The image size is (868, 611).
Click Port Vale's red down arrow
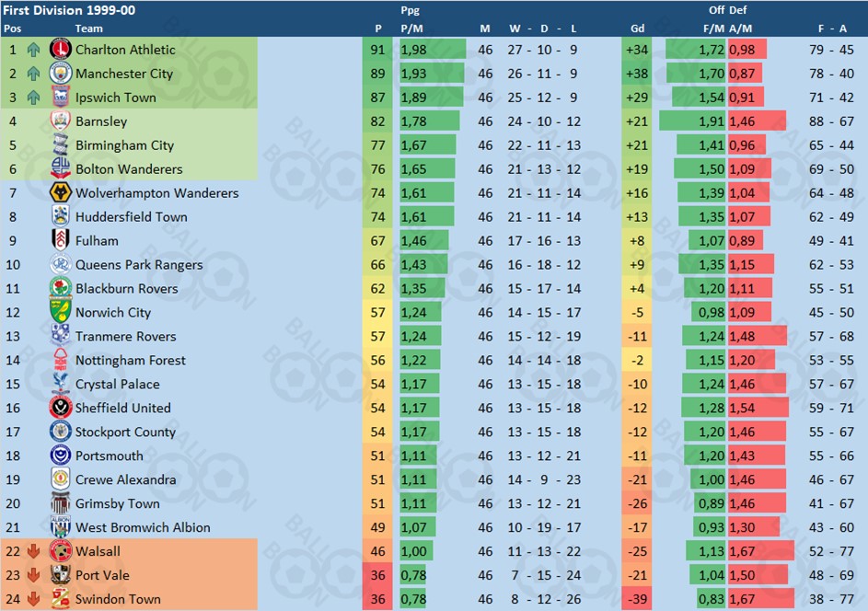point(33,575)
